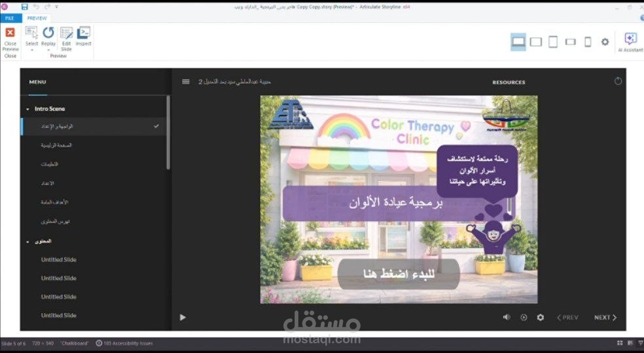Screen dimensions: 644x353
Task: Click the Replay circular arrow icon
Action: (48, 33)
